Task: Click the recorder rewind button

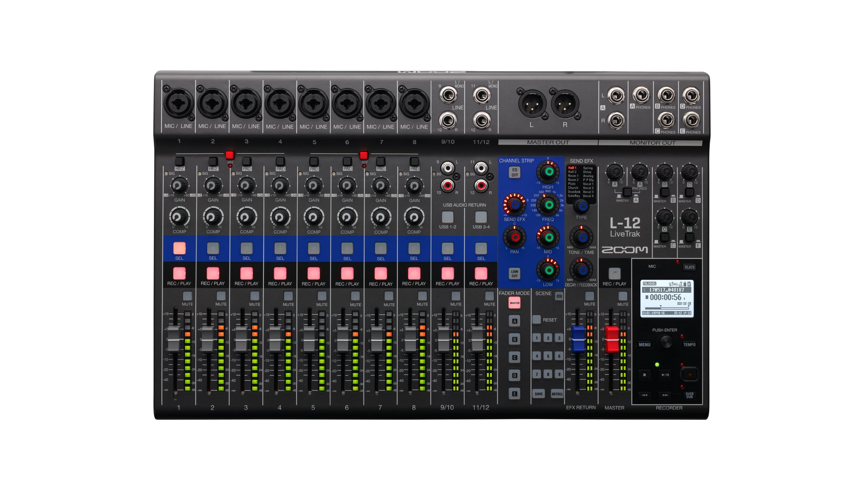Action: (x=644, y=395)
